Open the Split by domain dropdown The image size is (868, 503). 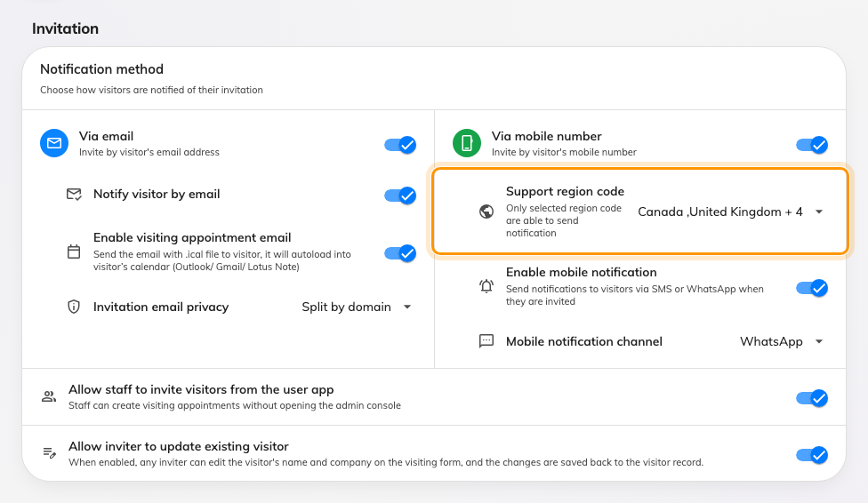tap(357, 307)
